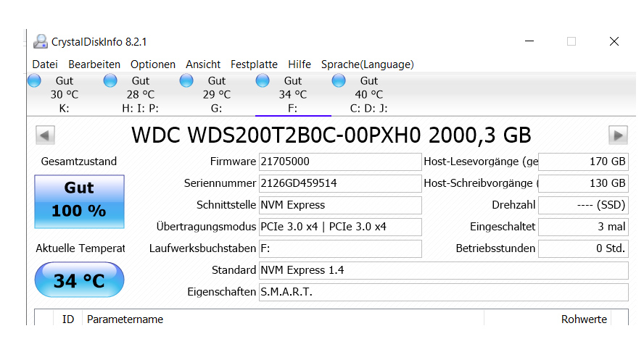The image size is (644, 339).
Task: Click the Übertragungsmodus field PCIe 3.0 x4
Action: click(340, 227)
